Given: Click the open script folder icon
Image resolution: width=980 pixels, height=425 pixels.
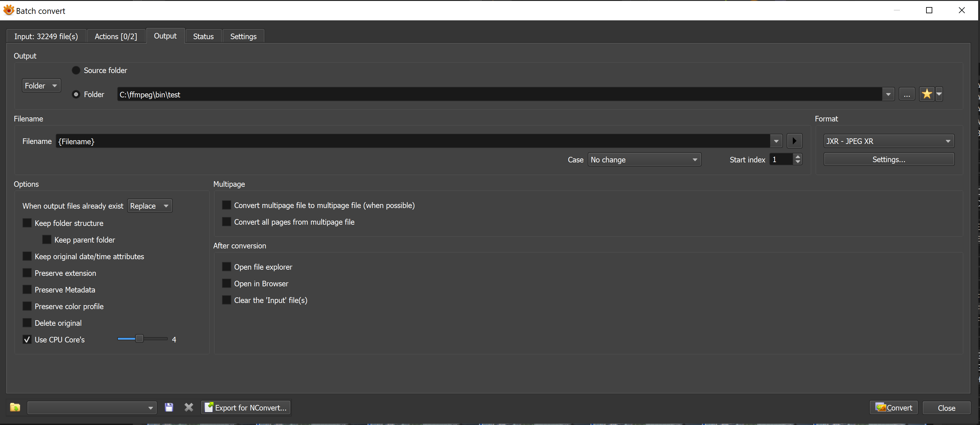Looking at the screenshot, I should coord(15,407).
